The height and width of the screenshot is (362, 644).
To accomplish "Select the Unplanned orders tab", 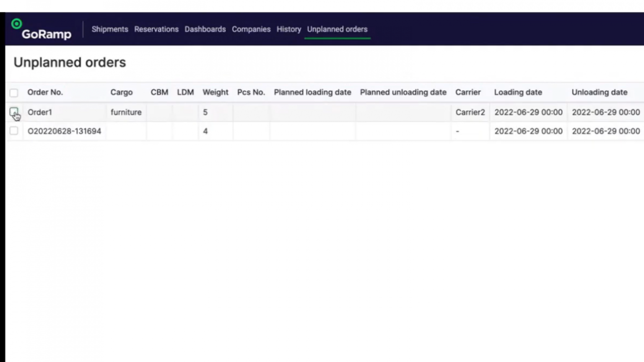I will [337, 29].
